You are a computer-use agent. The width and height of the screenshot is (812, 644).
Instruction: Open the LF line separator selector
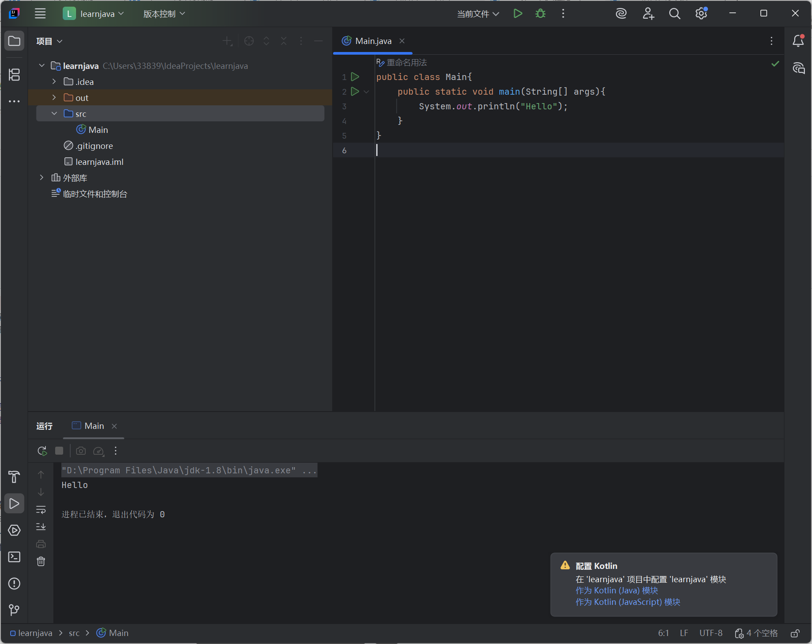(684, 633)
